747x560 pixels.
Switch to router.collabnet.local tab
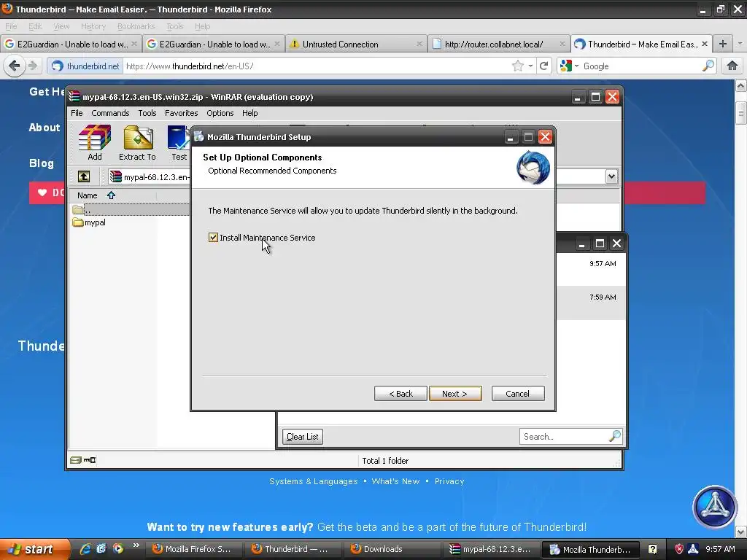[499, 44]
